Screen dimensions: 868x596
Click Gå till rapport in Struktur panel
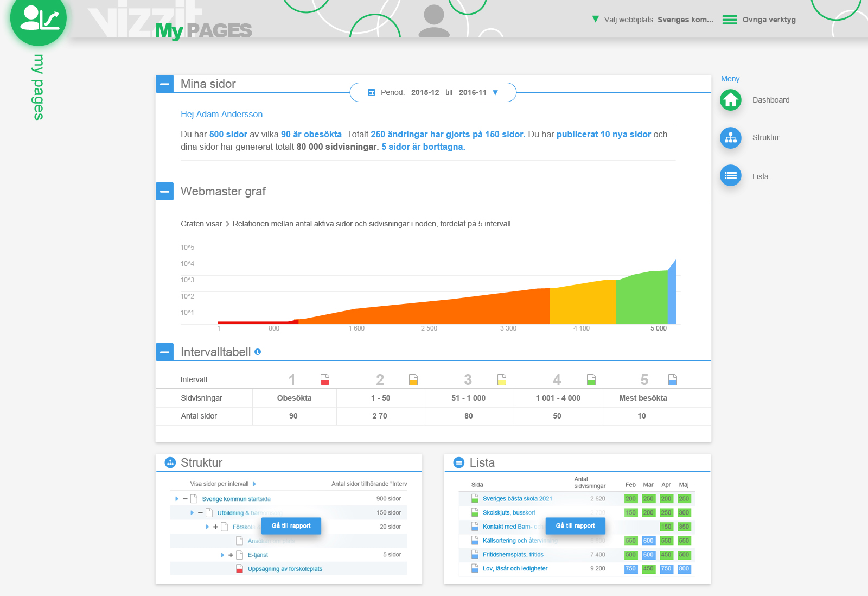click(x=291, y=526)
